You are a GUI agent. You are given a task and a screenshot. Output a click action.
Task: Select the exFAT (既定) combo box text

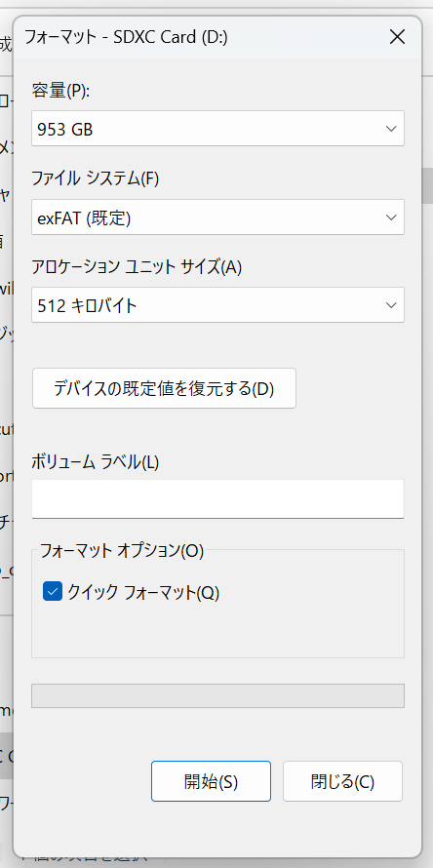(84, 217)
